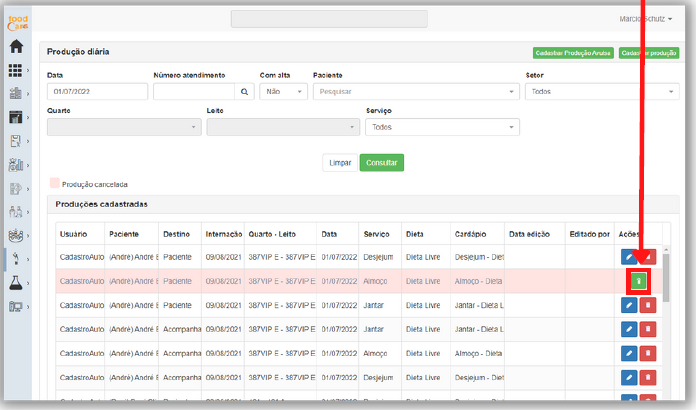
Task: Click the Cadastrar Produção Avulsa button
Action: pyautogui.click(x=572, y=52)
